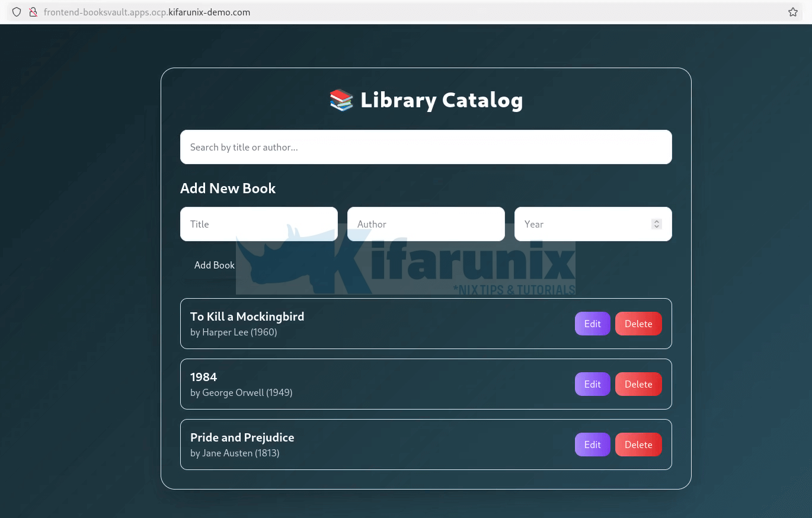
Task: Edit the Pride and Prejudice entry
Action: 592,445
